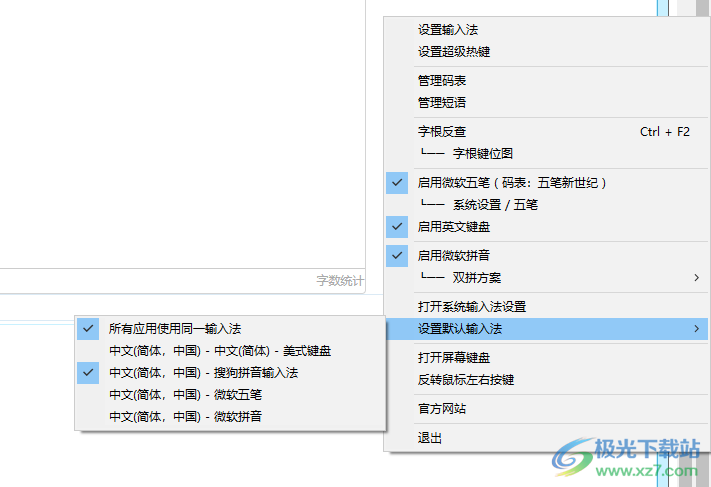
Task: Toggle 所有应用使用同一输入法 option
Action: pos(230,329)
